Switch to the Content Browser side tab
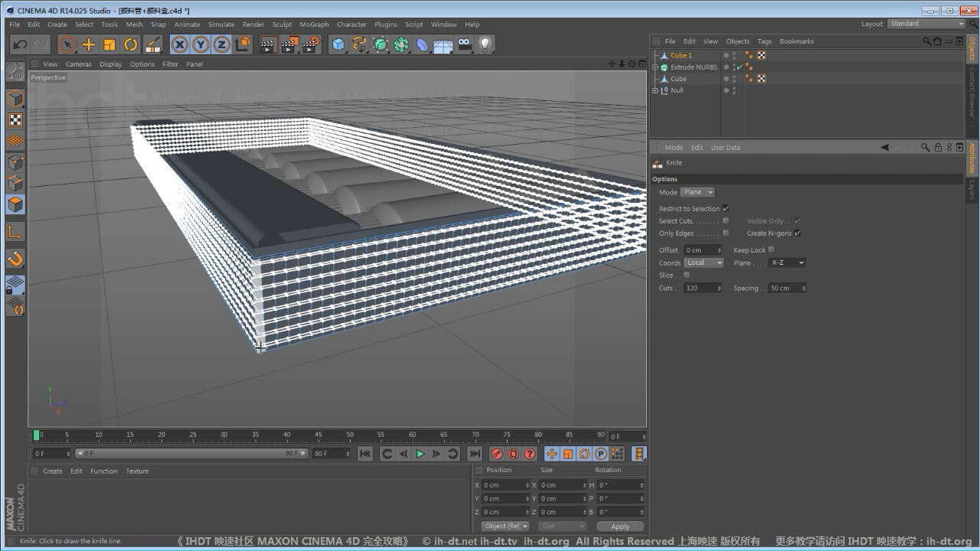The height and width of the screenshot is (551, 980). tap(972, 90)
